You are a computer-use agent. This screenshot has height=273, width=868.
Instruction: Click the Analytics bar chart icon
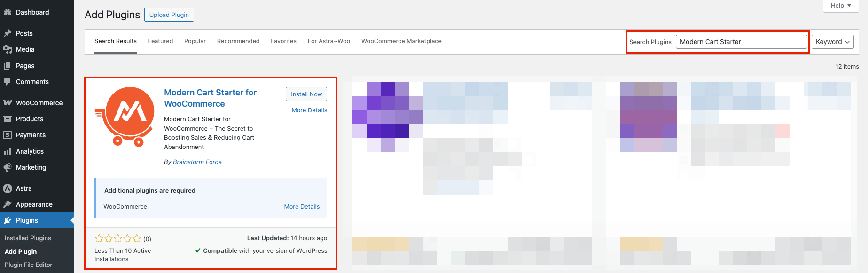[8, 151]
